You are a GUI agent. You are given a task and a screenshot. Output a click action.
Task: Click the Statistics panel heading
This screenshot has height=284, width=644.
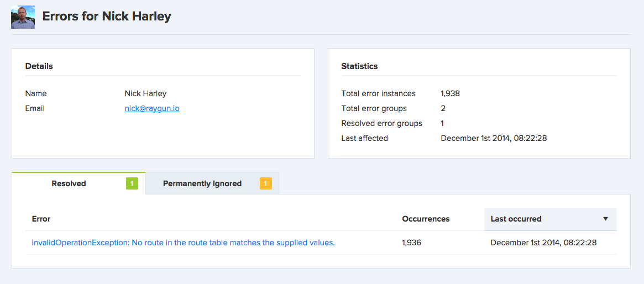point(359,66)
